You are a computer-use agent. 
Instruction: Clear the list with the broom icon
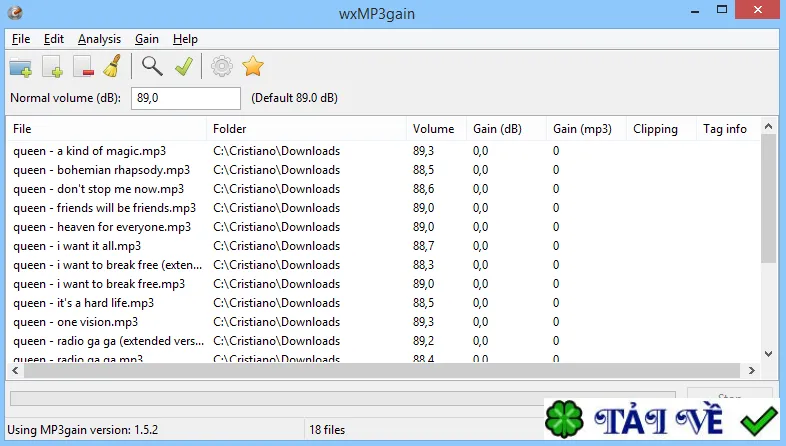(x=113, y=66)
